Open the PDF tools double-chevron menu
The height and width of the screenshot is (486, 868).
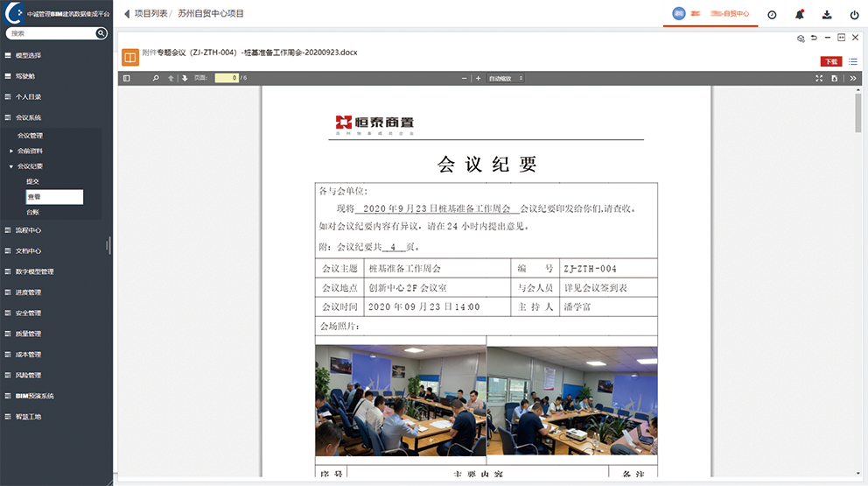851,78
